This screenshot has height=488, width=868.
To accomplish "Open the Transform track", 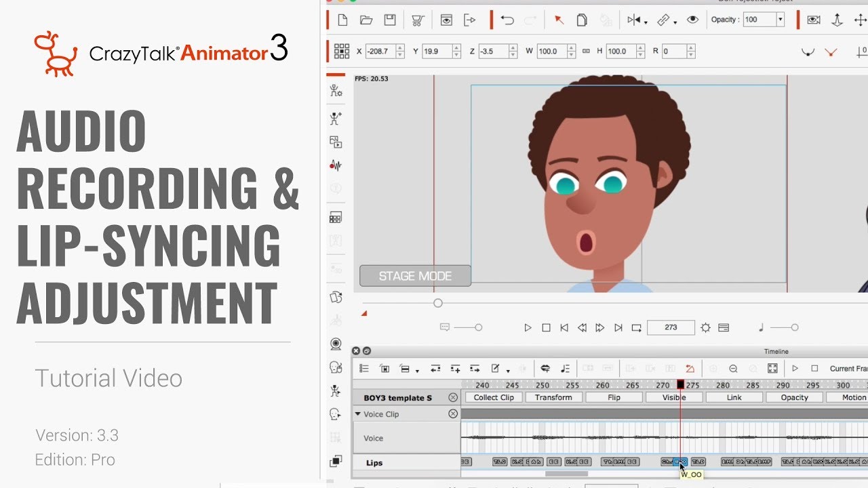I will click(x=553, y=398).
